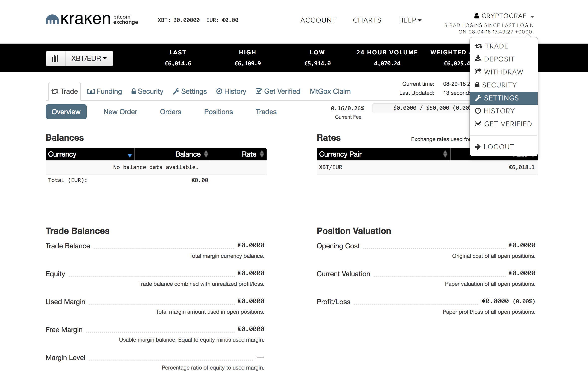
Task: Click the Trade tab arrows icon
Action: (55, 92)
